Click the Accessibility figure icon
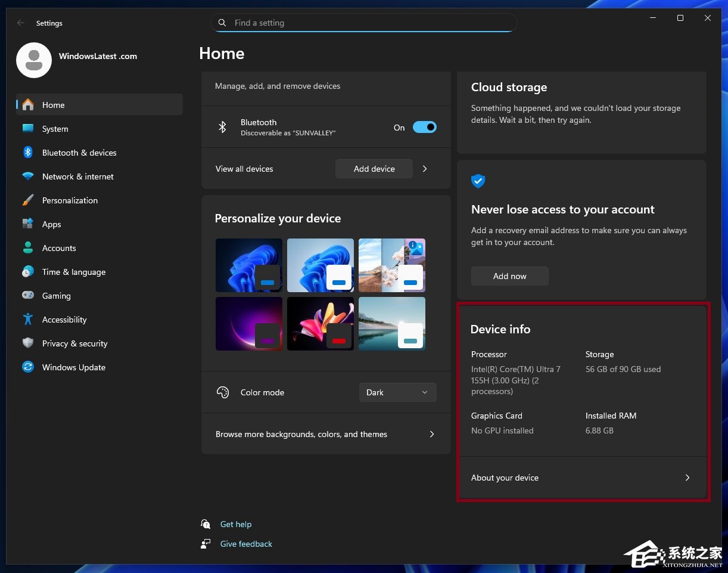 [28, 320]
